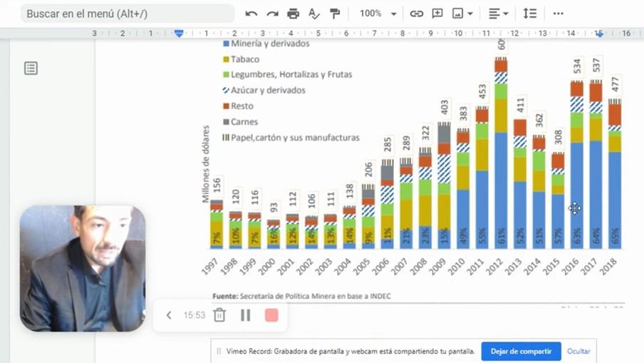Collapse the recorder controls with chevron
The height and width of the screenshot is (363, 644).
(169, 315)
